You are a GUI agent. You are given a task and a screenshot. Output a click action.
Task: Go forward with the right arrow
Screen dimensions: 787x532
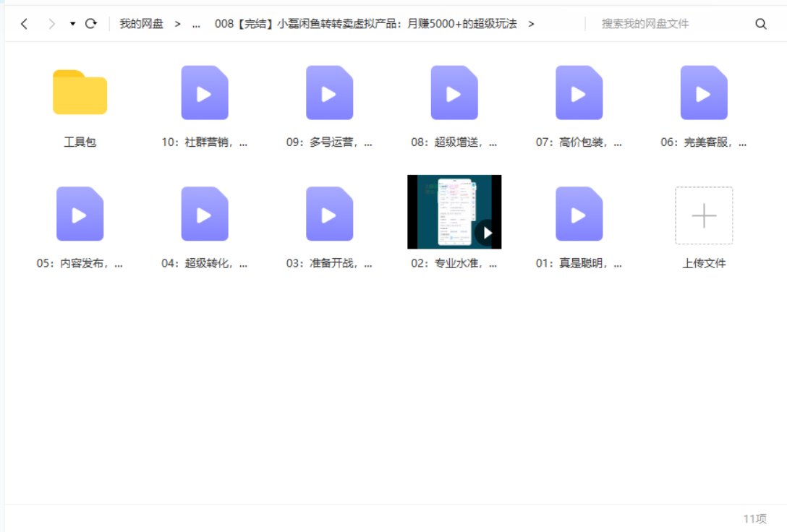click(51, 24)
